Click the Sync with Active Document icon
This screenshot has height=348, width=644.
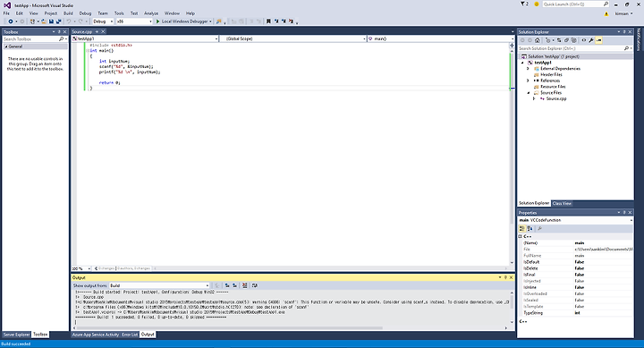coord(559,40)
